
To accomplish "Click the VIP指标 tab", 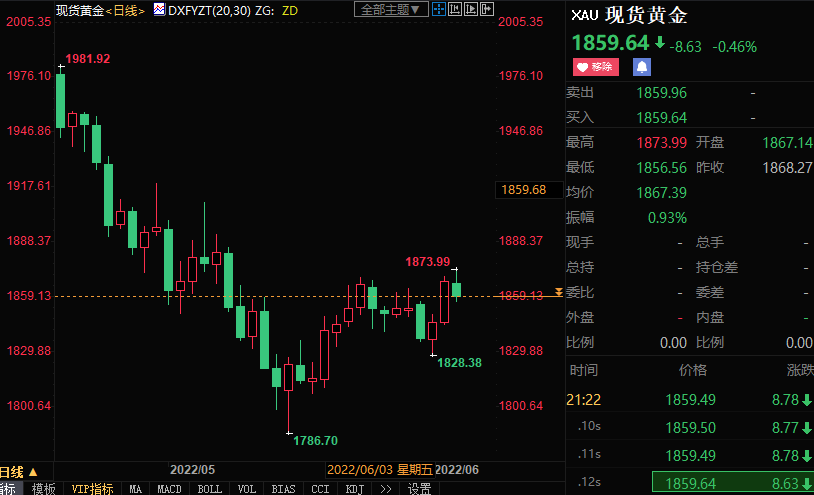I will [92, 489].
